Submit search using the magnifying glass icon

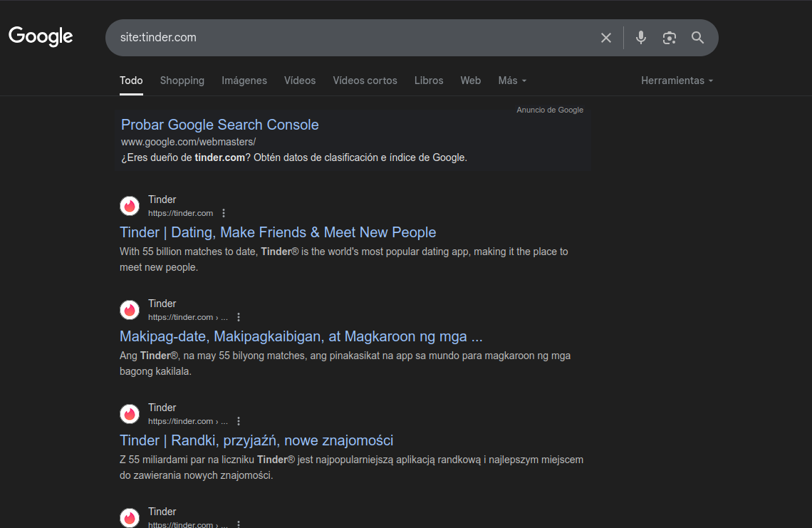(x=697, y=37)
